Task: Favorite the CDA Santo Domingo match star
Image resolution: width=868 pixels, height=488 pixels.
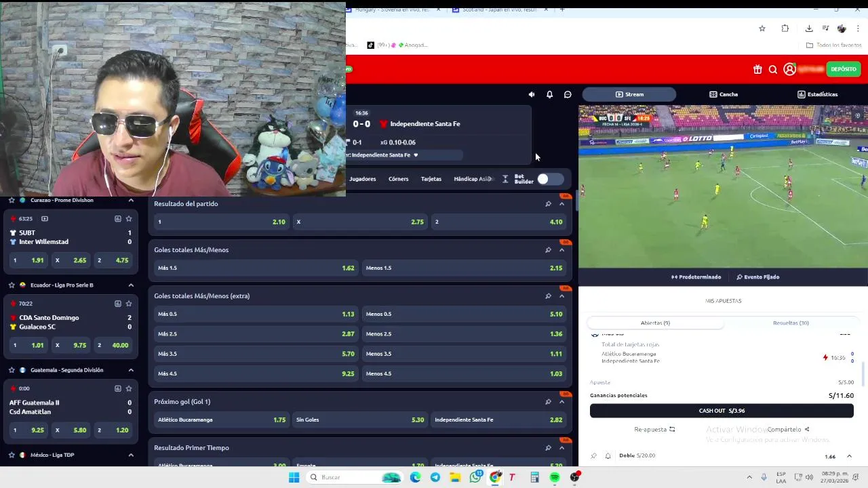Action: point(129,304)
